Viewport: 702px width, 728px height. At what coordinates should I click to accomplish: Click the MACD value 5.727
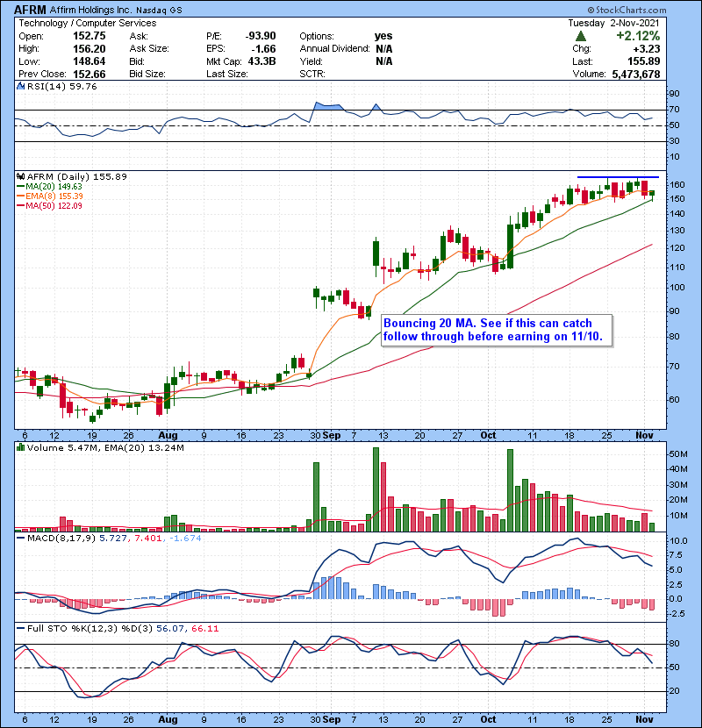[113, 539]
